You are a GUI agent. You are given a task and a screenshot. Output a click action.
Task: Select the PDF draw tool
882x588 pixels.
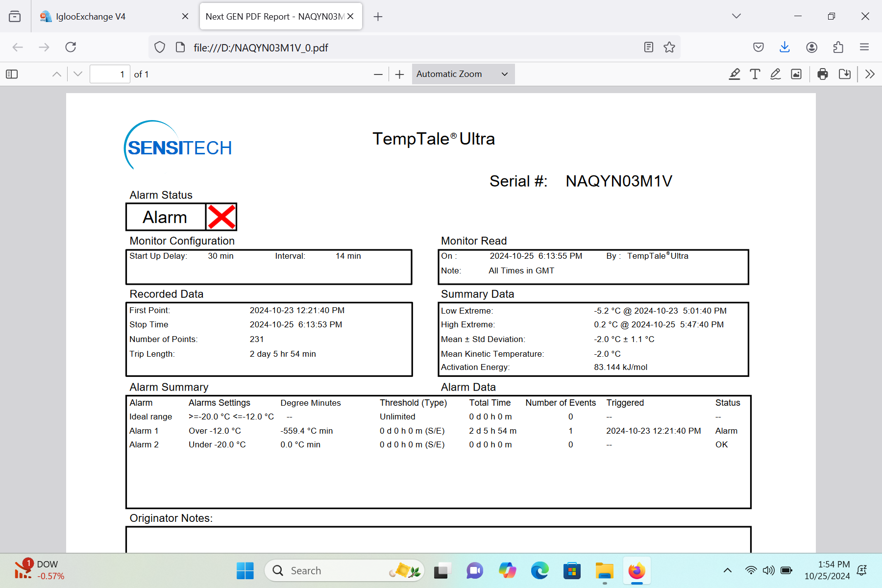[776, 74]
